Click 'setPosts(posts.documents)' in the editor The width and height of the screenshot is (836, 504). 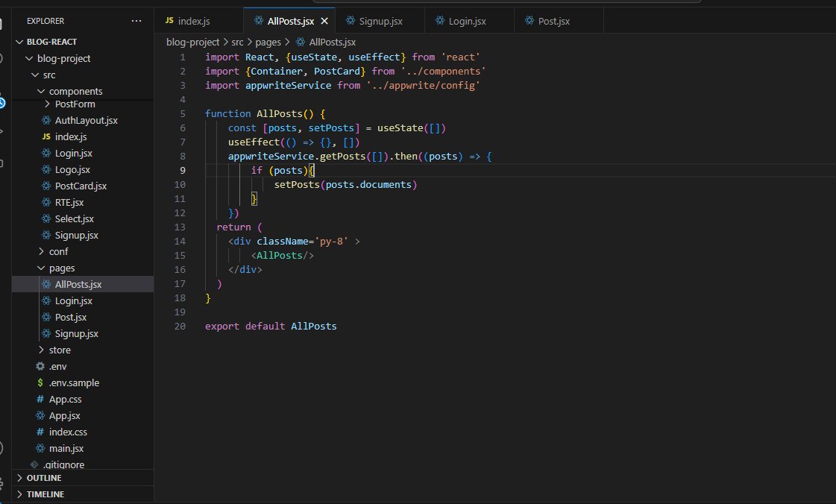point(345,185)
